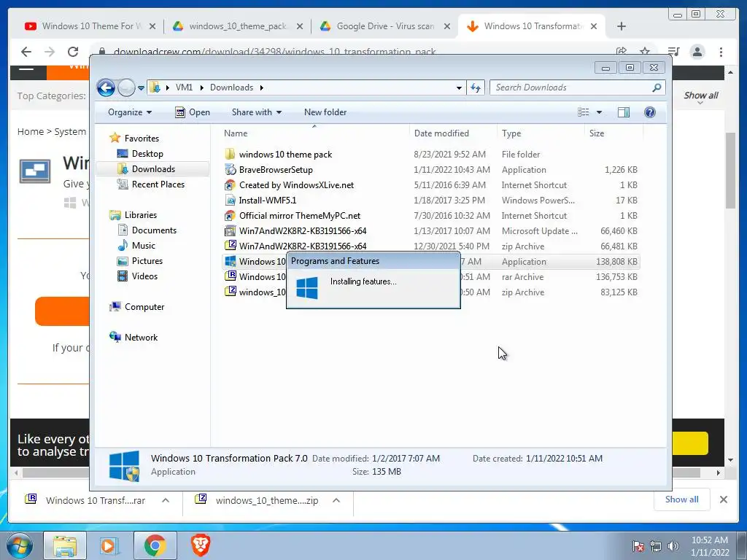Viewport: 747px width, 560px height.
Task: Select Computer in the navigation pane
Action: tap(144, 307)
